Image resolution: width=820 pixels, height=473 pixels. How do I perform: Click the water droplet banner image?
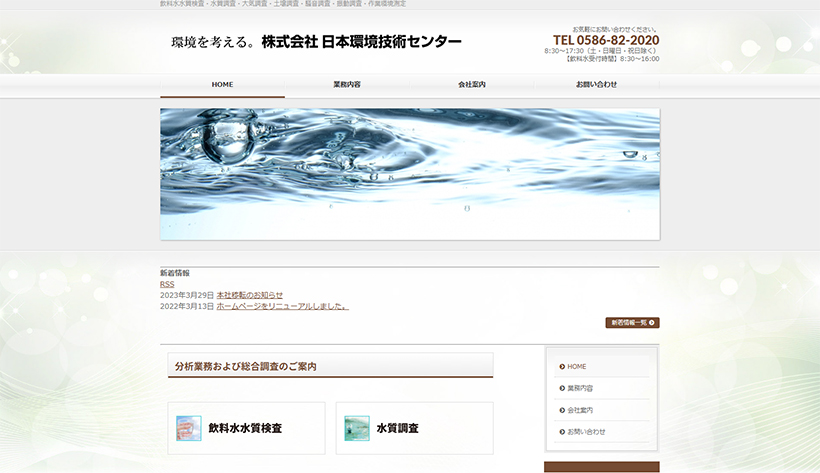click(x=409, y=174)
